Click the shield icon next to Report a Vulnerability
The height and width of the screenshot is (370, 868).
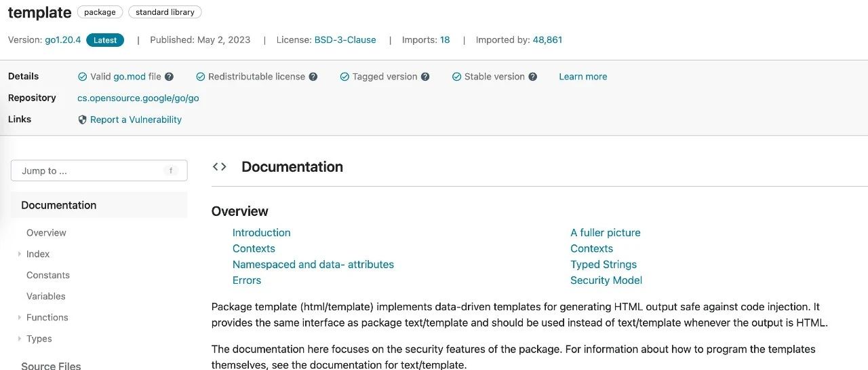coord(83,119)
